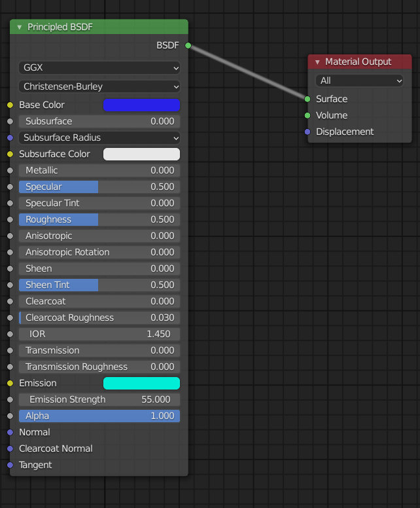This screenshot has height=508, width=420.
Task: Click the Sheen Tint input socket
Action: click(x=10, y=285)
